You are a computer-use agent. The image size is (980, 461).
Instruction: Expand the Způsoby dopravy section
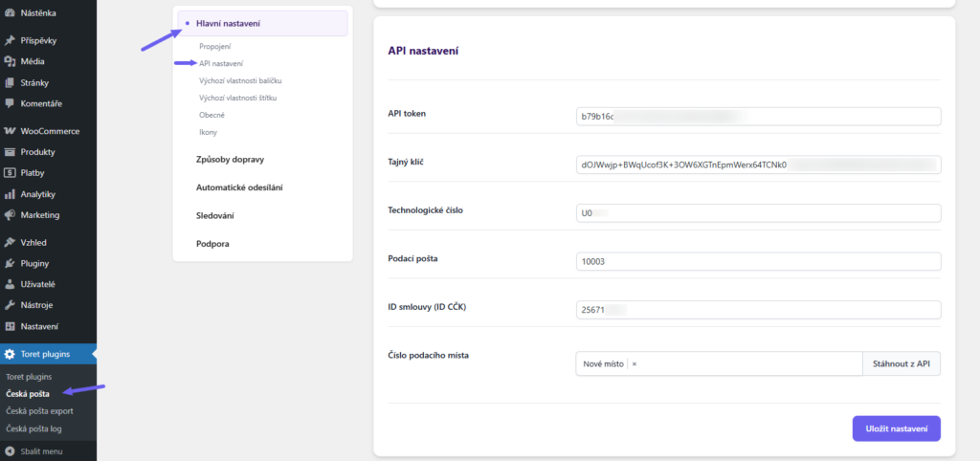(230, 160)
